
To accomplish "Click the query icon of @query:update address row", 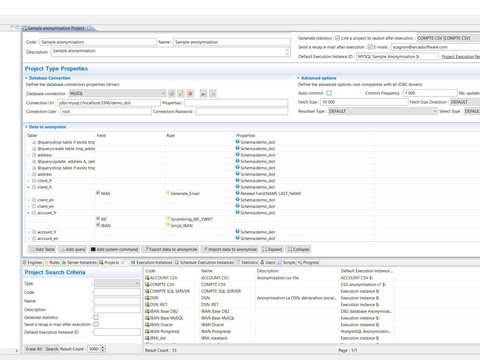I will point(34,161).
